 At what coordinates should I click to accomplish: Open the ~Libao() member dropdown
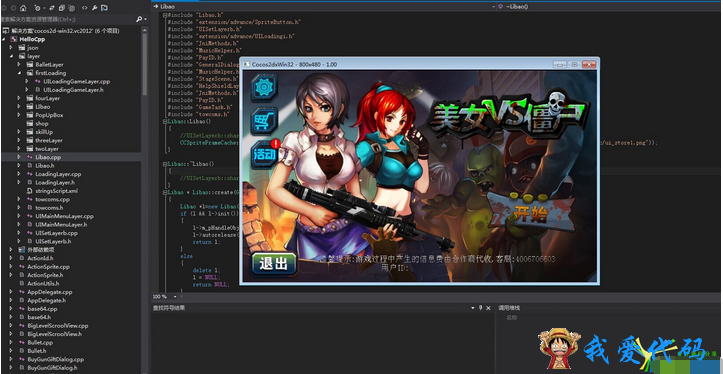tap(610, 6)
